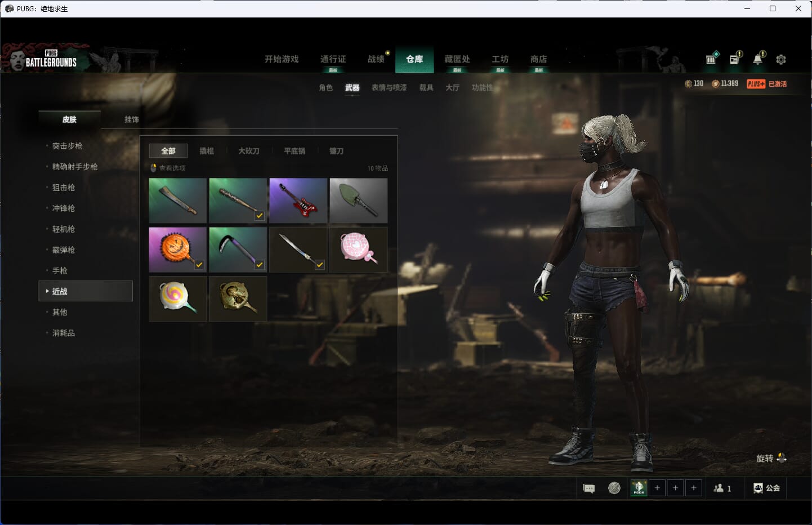Click the round radio emblem beside chat
The width and height of the screenshot is (812, 525).
614,488
